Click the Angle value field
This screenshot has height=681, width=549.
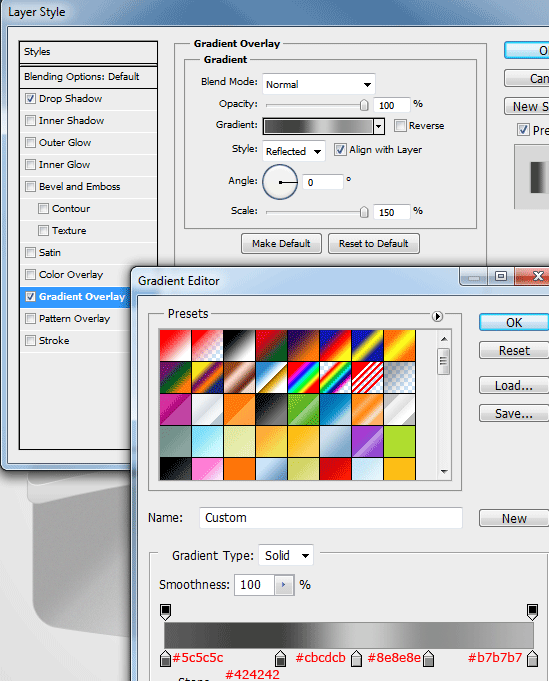tap(323, 182)
